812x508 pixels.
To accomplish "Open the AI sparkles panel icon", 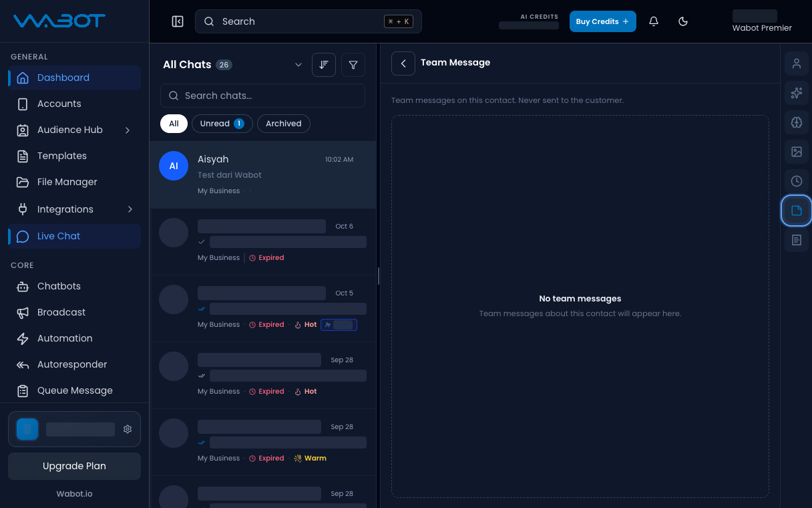I will tap(797, 93).
